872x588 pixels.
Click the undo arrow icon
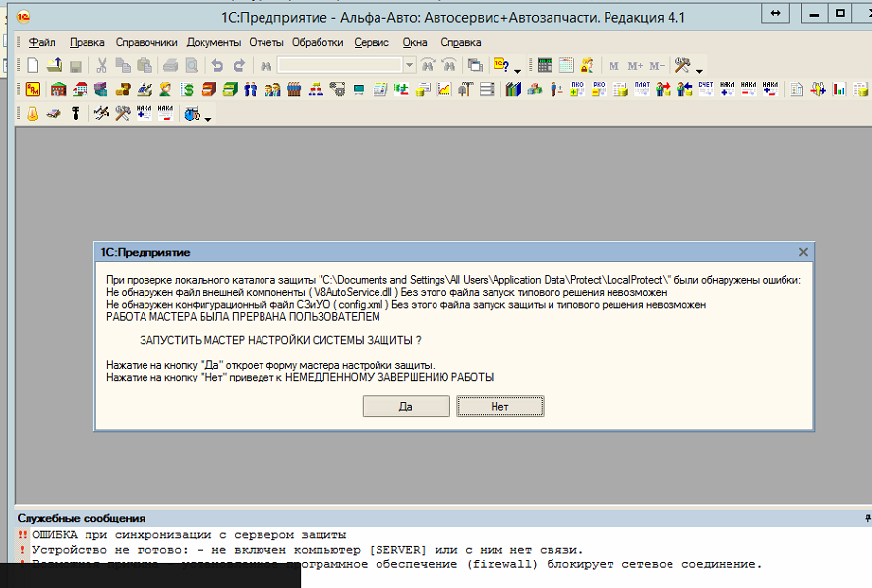pos(216,65)
